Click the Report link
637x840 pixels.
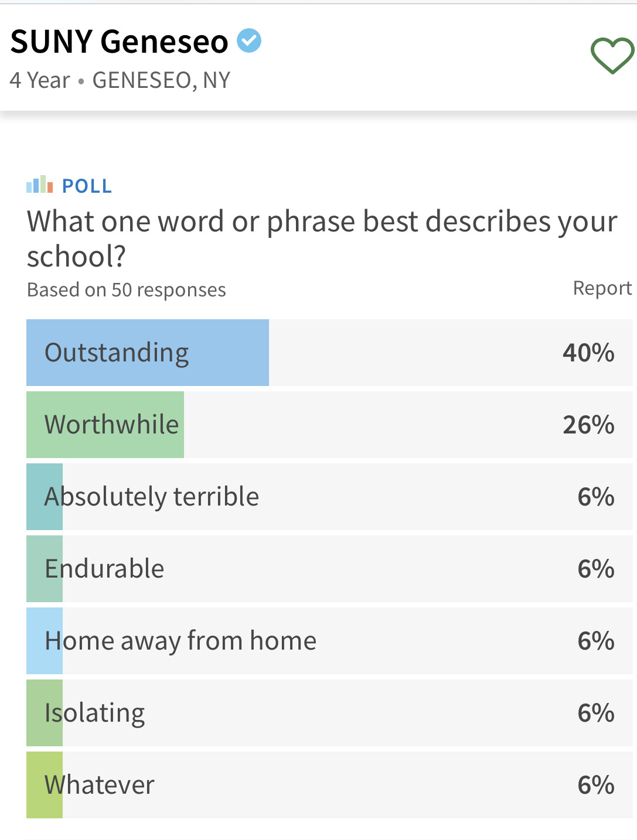pyautogui.click(x=602, y=288)
